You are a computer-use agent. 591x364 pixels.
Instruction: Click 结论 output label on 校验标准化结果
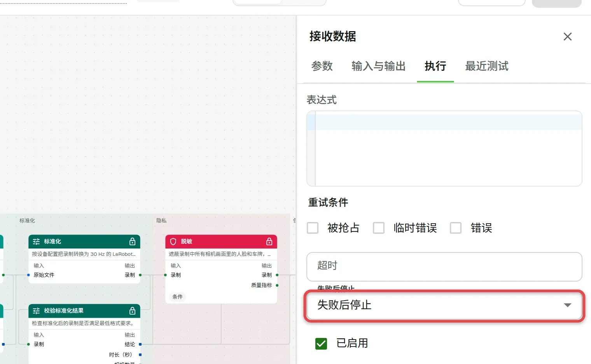pos(130,344)
